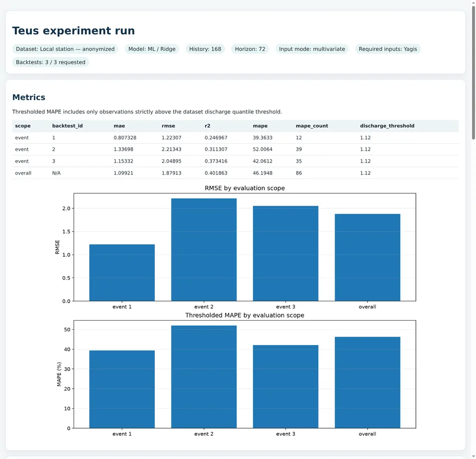Click the 'rmse' column header
The image size is (476, 459).
pos(169,126)
